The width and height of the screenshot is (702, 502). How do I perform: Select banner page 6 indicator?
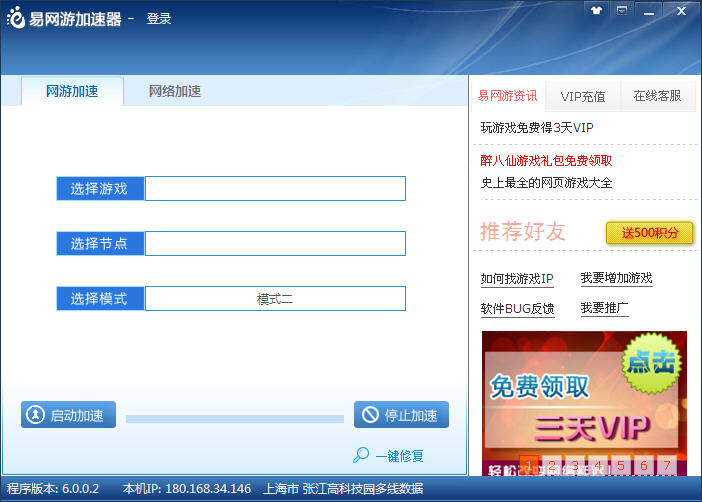[x=644, y=466]
